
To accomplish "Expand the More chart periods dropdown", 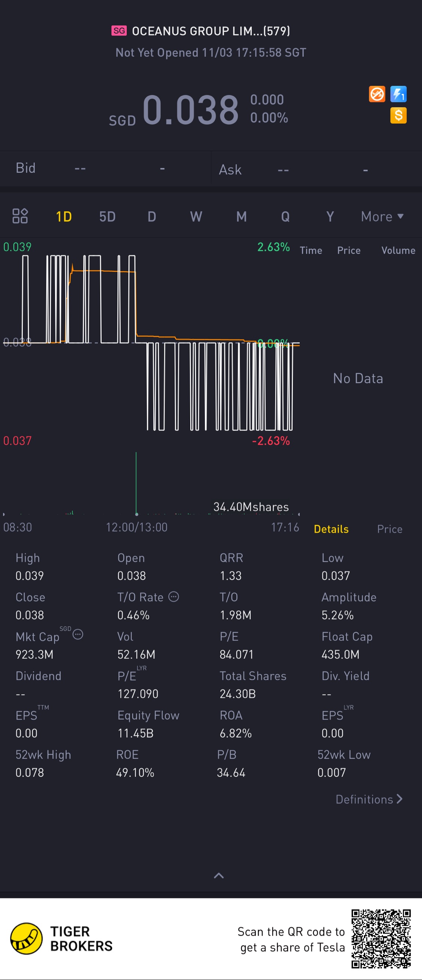I will [x=382, y=217].
